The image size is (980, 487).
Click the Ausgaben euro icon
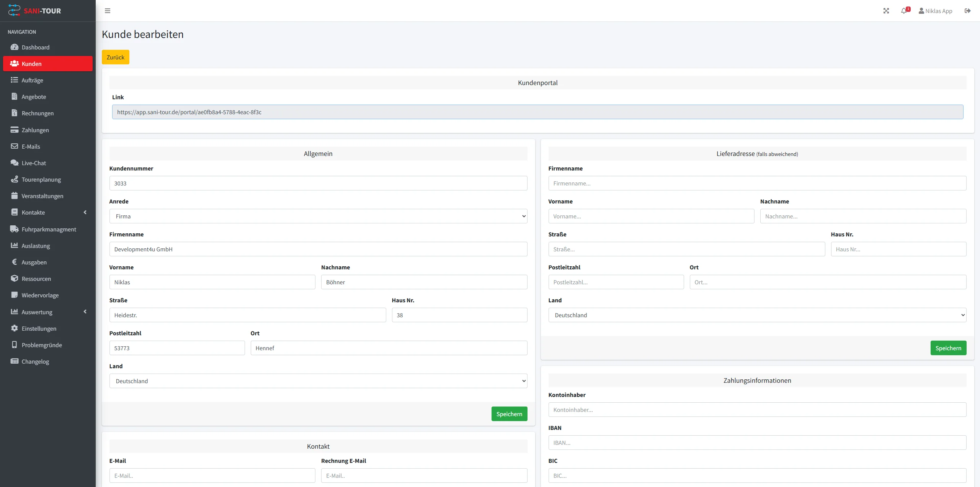15,262
